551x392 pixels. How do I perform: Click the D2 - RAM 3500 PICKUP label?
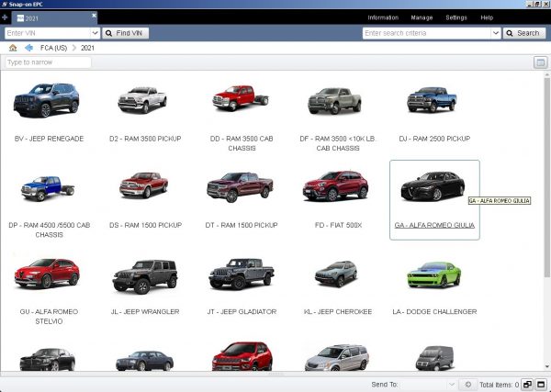click(x=145, y=139)
